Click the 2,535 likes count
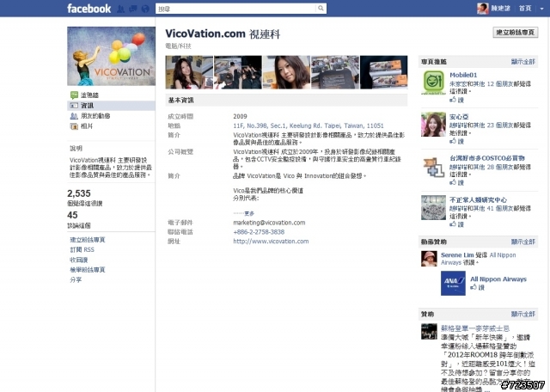The image size is (550, 392). point(79,193)
